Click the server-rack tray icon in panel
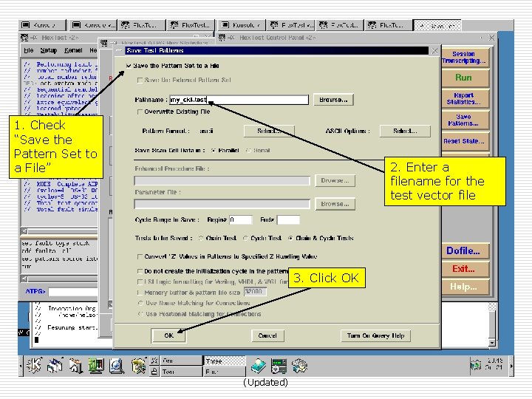The height and width of the screenshot is (399, 532). [279, 366]
